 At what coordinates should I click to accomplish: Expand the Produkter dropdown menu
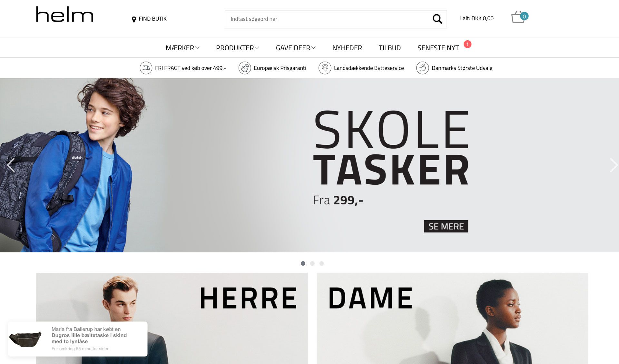[x=238, y=48]
